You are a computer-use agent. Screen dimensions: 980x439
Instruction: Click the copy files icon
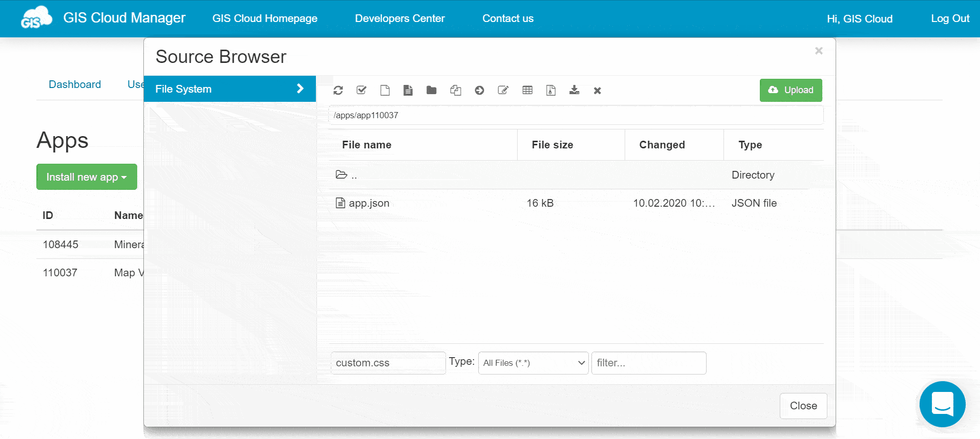[456, 91]
